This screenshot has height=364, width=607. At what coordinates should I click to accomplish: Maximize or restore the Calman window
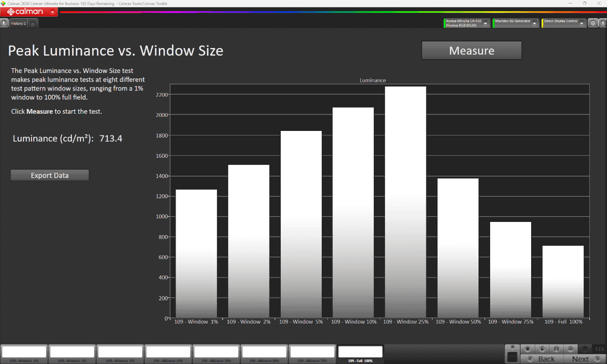point(585,3)
